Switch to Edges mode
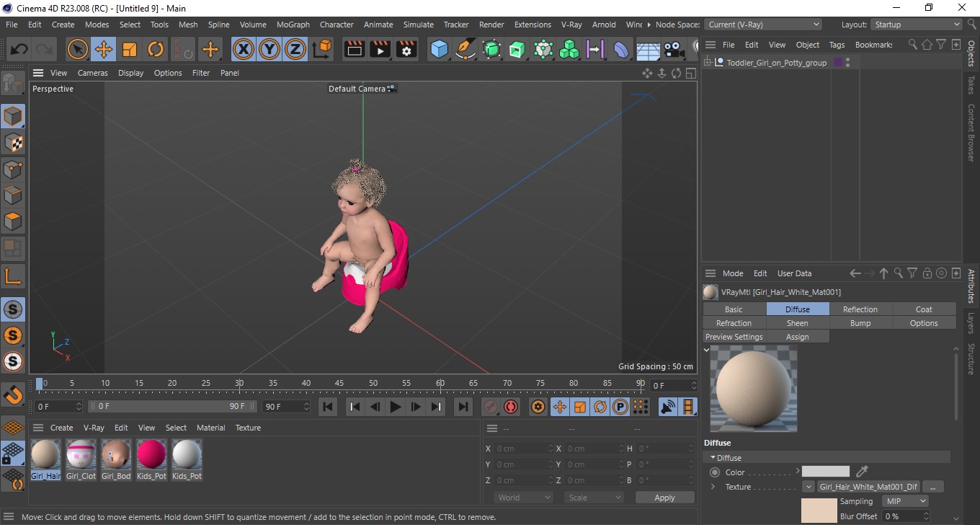Screen dimensions: 980x525 (x=13, y=195)
